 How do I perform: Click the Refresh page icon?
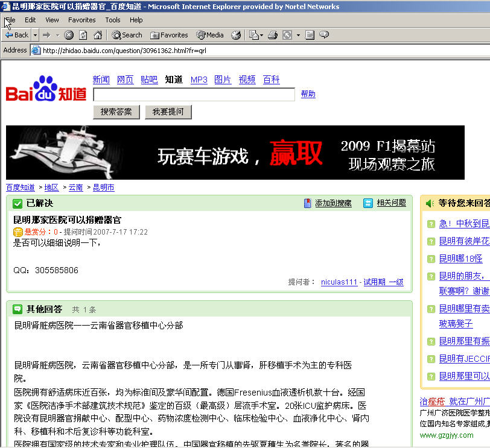83,35
